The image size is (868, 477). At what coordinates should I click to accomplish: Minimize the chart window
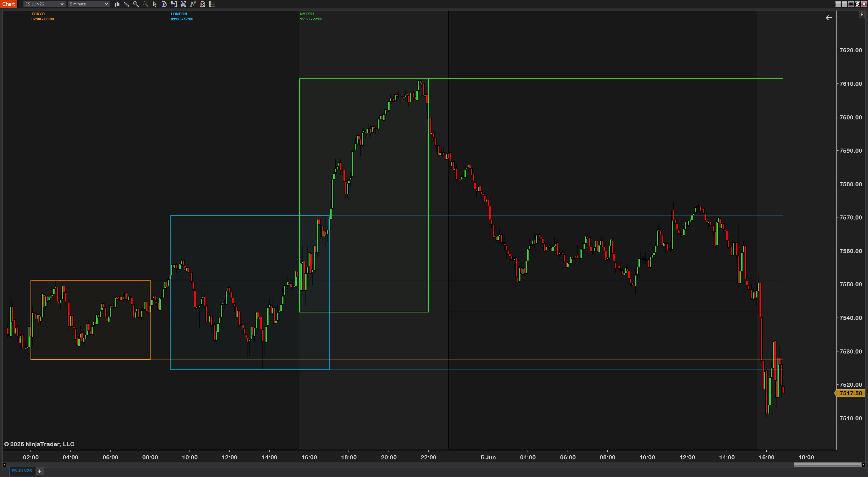[851, 4]
